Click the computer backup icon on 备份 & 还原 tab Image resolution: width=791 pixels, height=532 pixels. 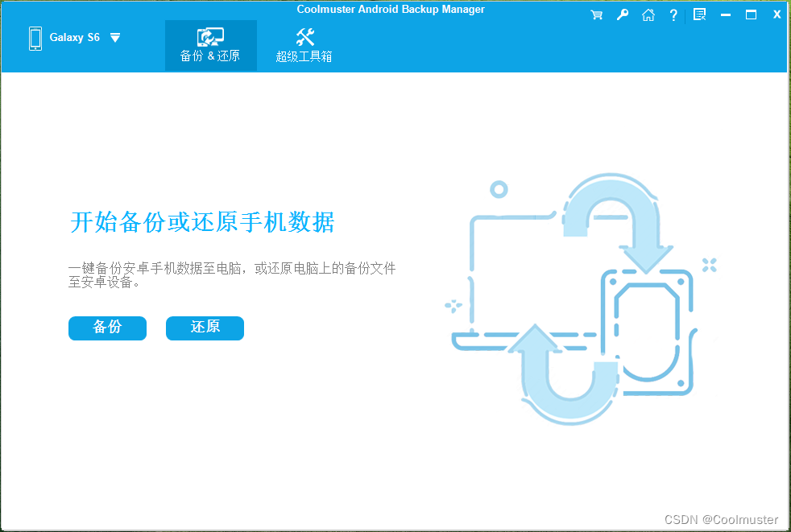pos(210,35)
